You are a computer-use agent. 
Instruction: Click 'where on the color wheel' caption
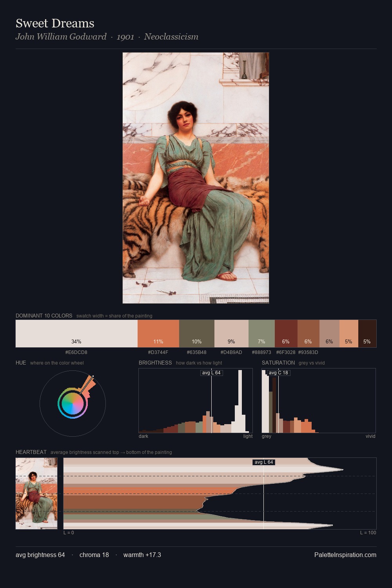coord(57,363)
